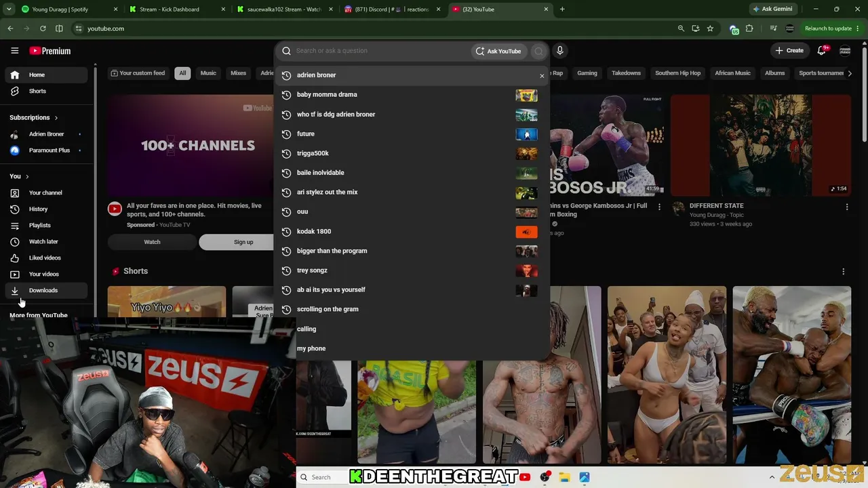The height and width of the screenshot is (488, 868).
Task: Open Adrien Broner subscription channel
Action: point(46,134)
